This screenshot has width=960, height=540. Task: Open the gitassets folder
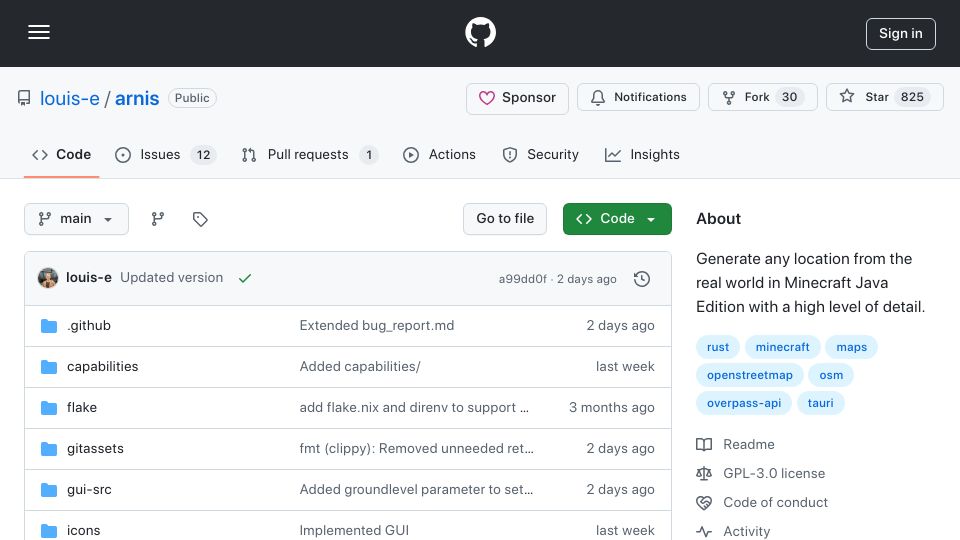tap(95, 448)
